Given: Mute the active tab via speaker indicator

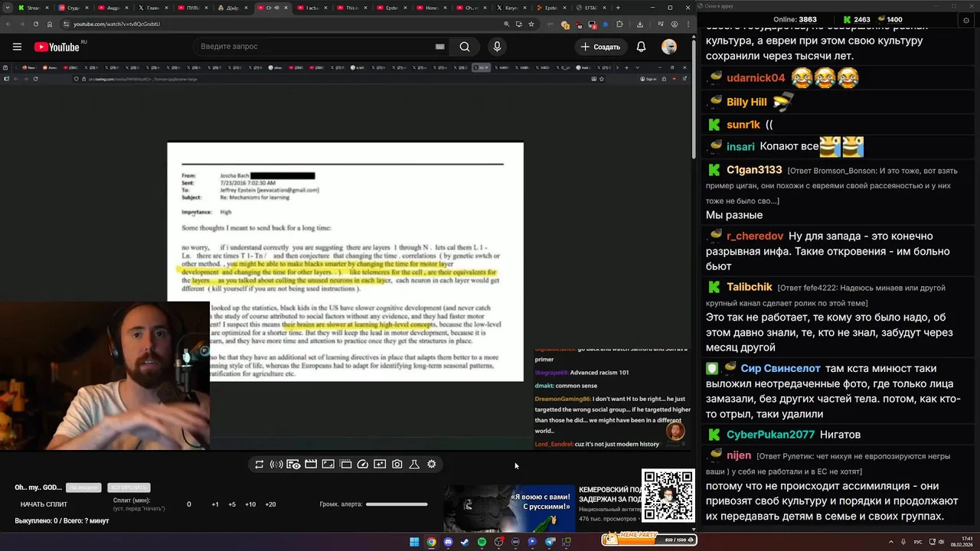Looking at the screenshot, I should point(277,8).
